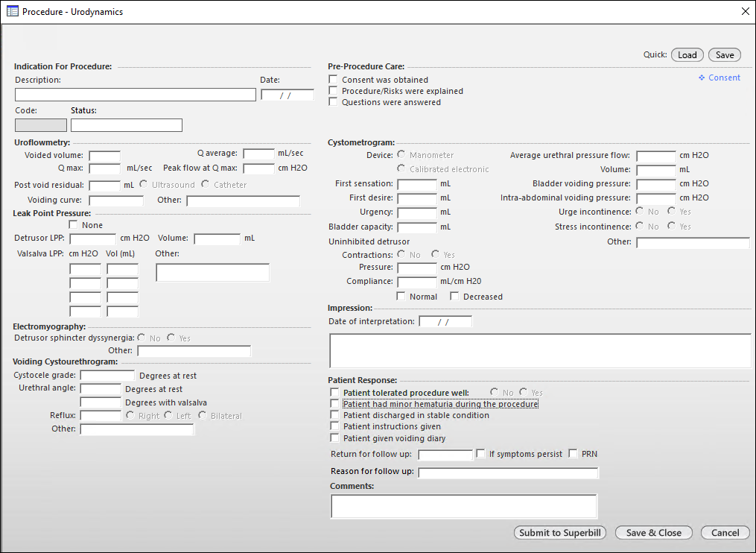Click the Bladder capacity field
The width and height of the screenshot is (756, 553).
click(x=417, y=227)
